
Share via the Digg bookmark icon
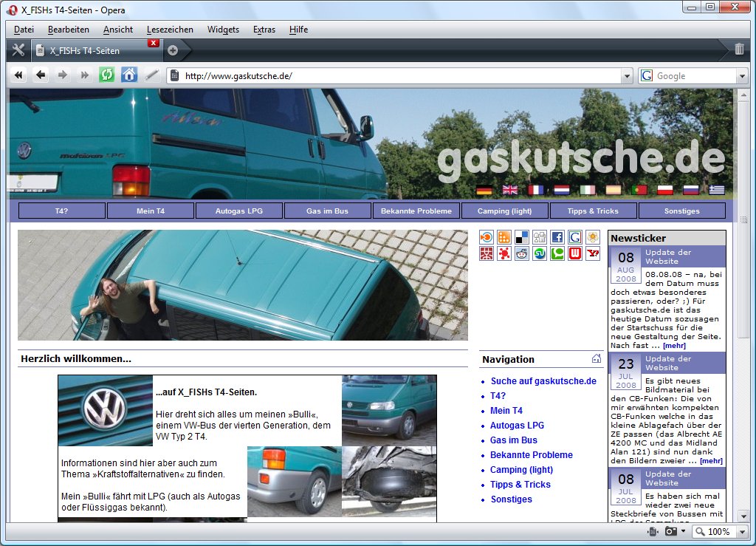(x=540, y=237)
